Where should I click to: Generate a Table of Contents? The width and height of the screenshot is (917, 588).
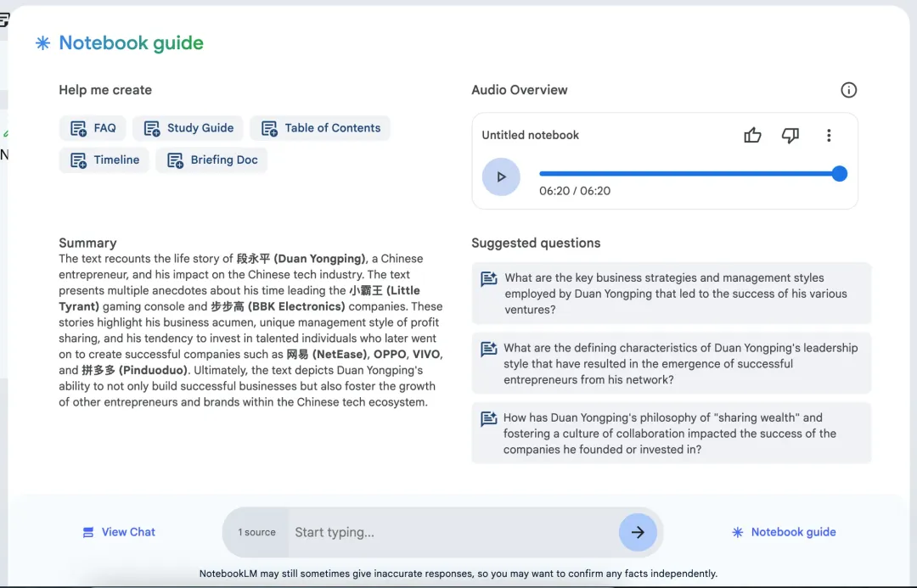point(320,128)
